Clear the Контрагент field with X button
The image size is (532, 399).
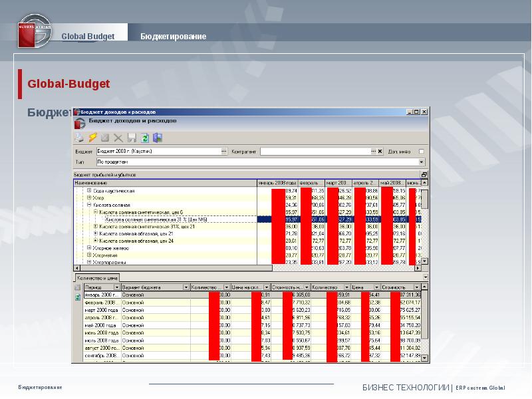(380, 152)
